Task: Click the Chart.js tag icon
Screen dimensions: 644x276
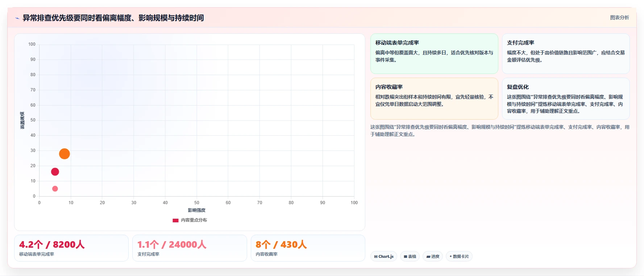Action: coord(376,256)
